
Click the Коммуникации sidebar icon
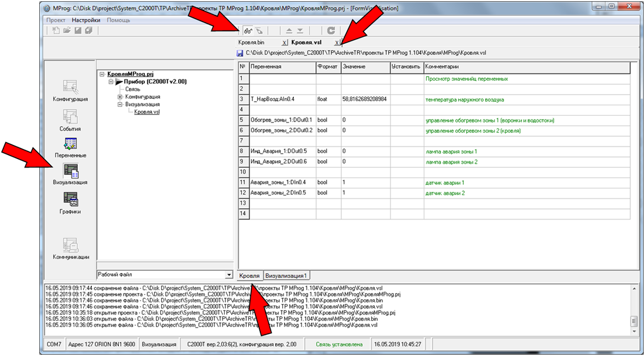(x=70, y=244)
